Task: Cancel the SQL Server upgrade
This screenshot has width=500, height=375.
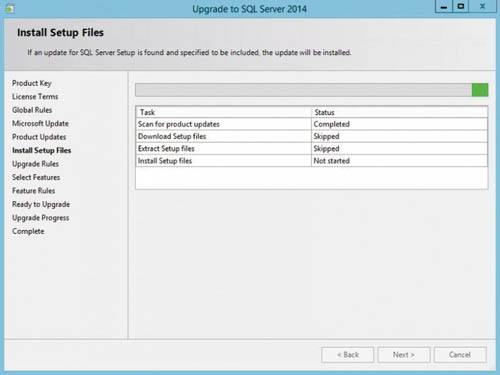Action: point(460,355)
